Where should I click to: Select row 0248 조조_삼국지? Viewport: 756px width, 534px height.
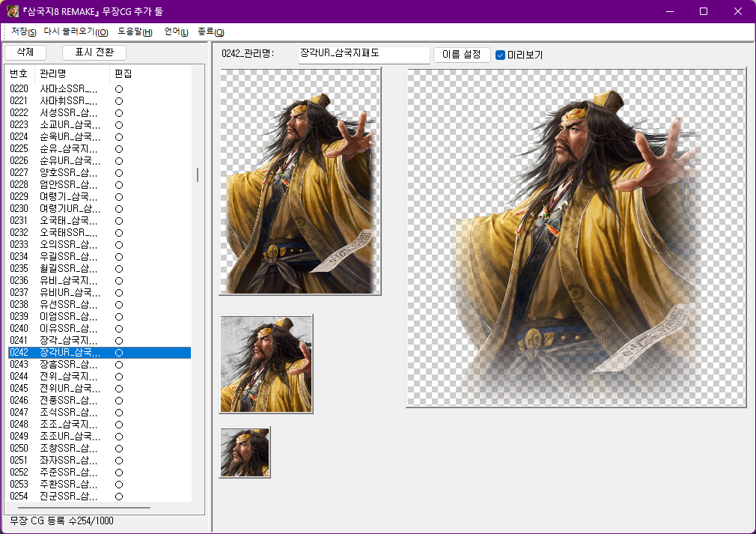tap(100, 425)
